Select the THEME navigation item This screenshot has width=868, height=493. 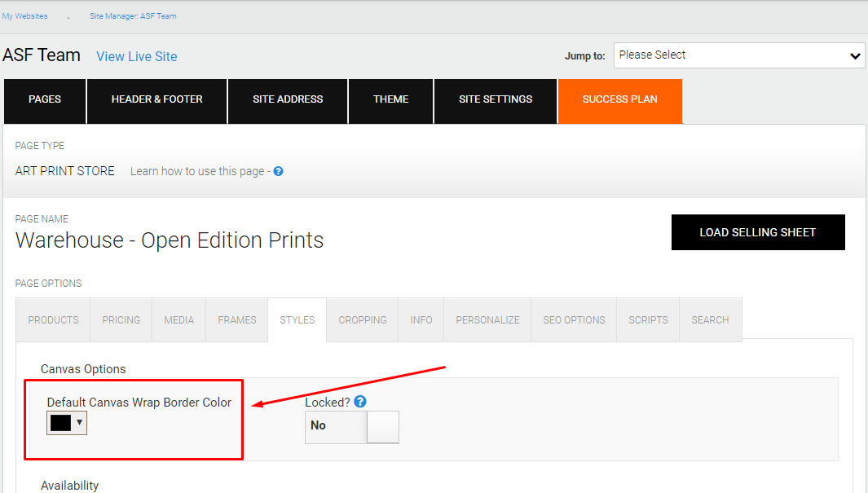pos(390,99)
